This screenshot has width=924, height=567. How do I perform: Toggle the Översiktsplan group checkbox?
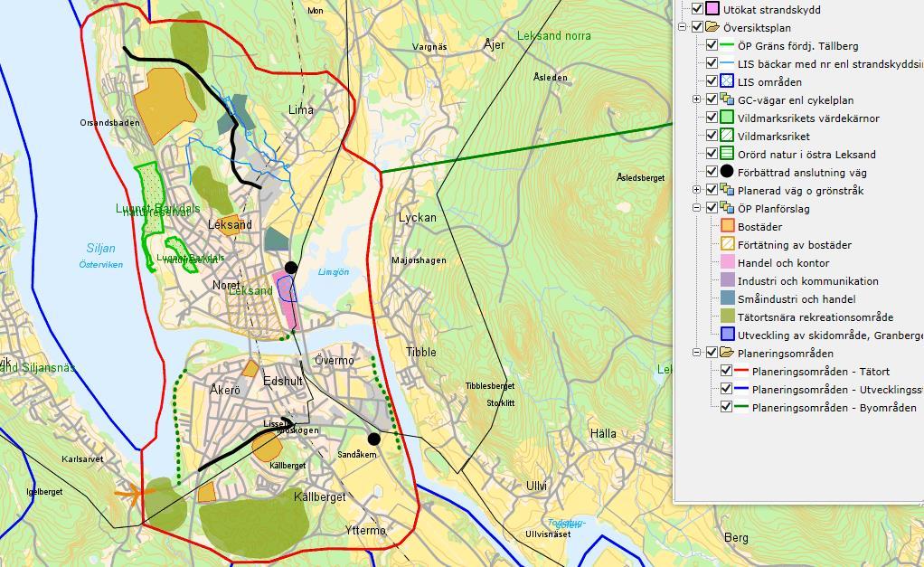click(x=697, y=27)
